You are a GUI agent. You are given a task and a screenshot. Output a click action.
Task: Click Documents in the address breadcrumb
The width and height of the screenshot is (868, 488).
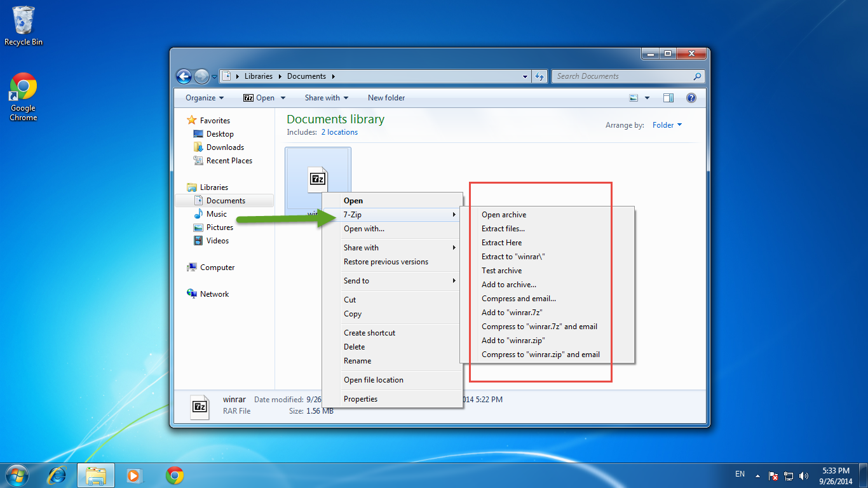(306, 76)
